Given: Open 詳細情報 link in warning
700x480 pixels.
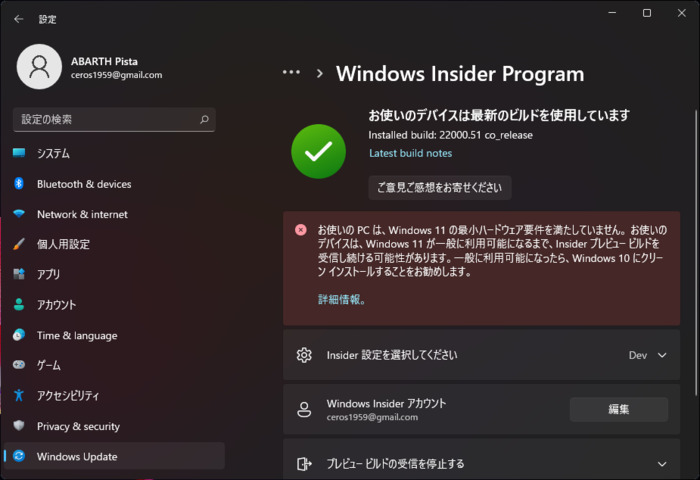Looking at the screenshot, I should 342,300.
